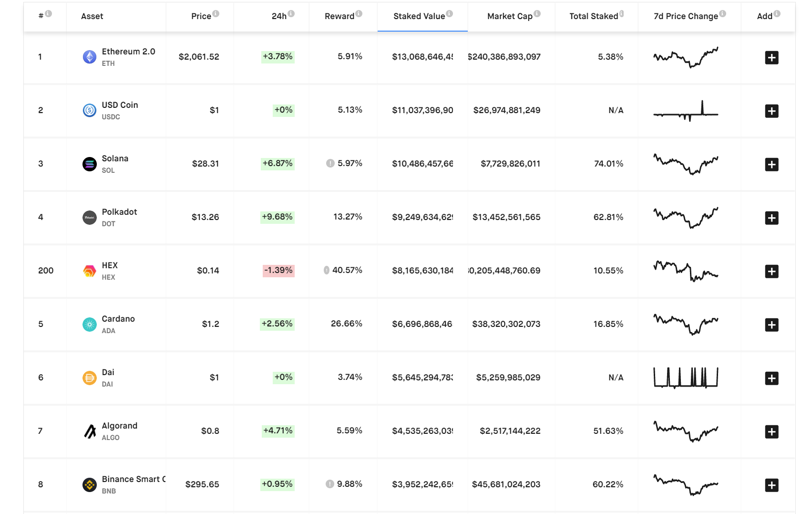Add Algorand with its plus button
The image size is (812, 514).
coord(771,432)
